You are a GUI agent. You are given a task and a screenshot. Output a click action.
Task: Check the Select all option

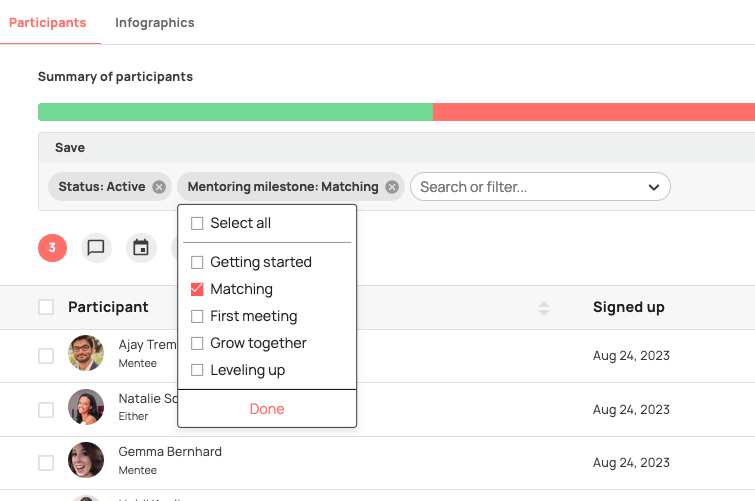tap(197, 223)
